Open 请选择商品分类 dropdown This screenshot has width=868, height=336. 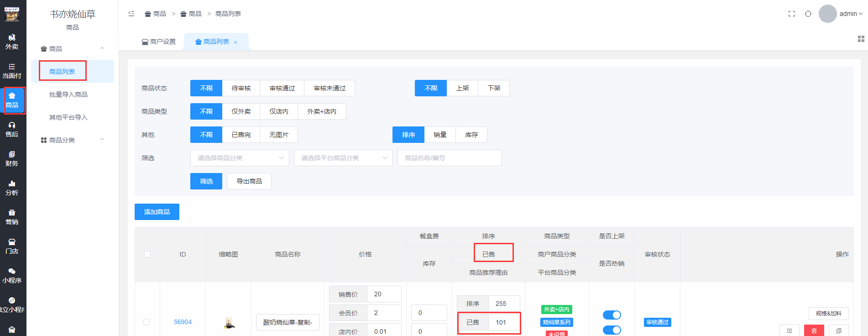[240, 158]
